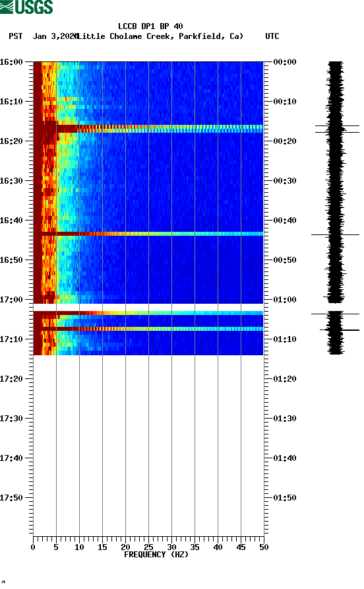364x589 pixels.
Task: Click the 'Little Cholame Creek, Parkfield, Ca' location text
Action: pos(160,36)
